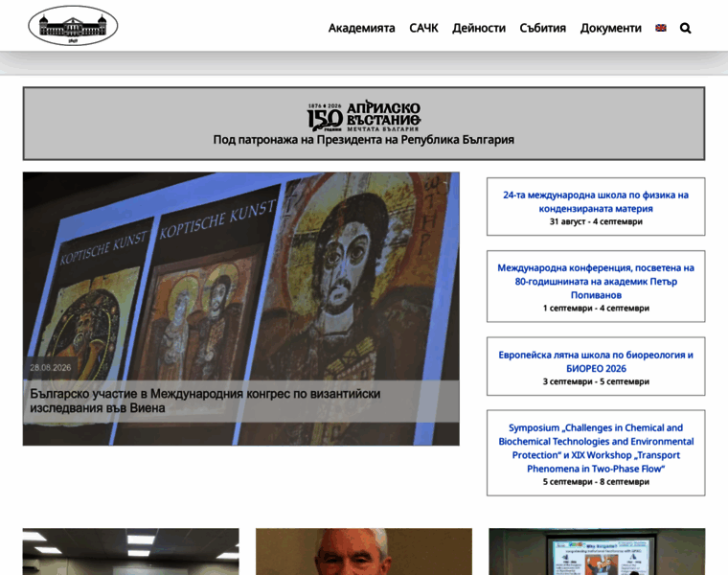728x575 pixels.
Task: Open the САЧК menu item
Action: 423,29
